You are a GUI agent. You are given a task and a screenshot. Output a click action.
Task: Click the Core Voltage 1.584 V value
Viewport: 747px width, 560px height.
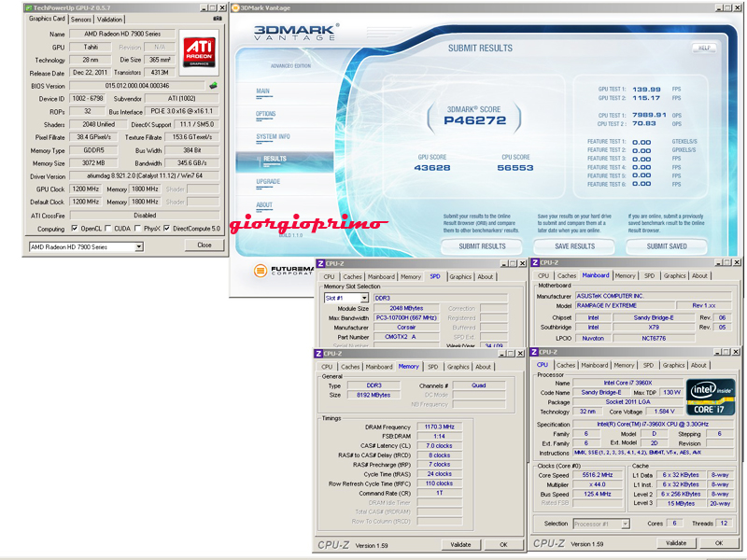tap(664, 412)
